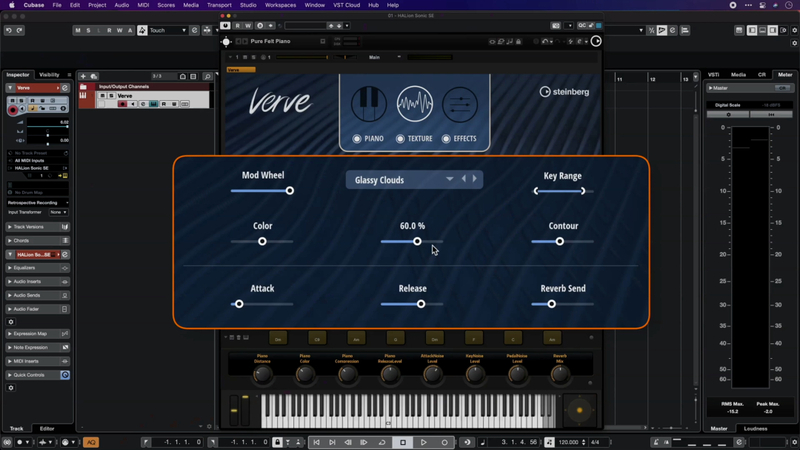Toggle global Write W automation button

tap(120, 31)
